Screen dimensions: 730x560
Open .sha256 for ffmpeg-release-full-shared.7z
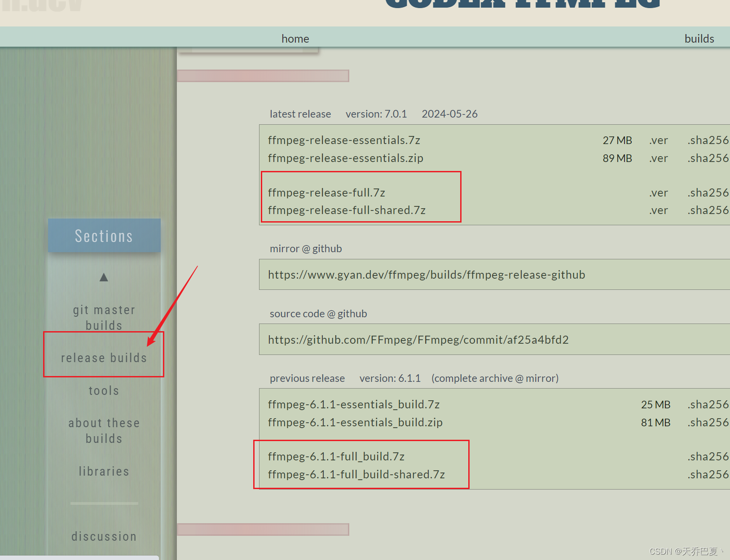pos(708,210)
